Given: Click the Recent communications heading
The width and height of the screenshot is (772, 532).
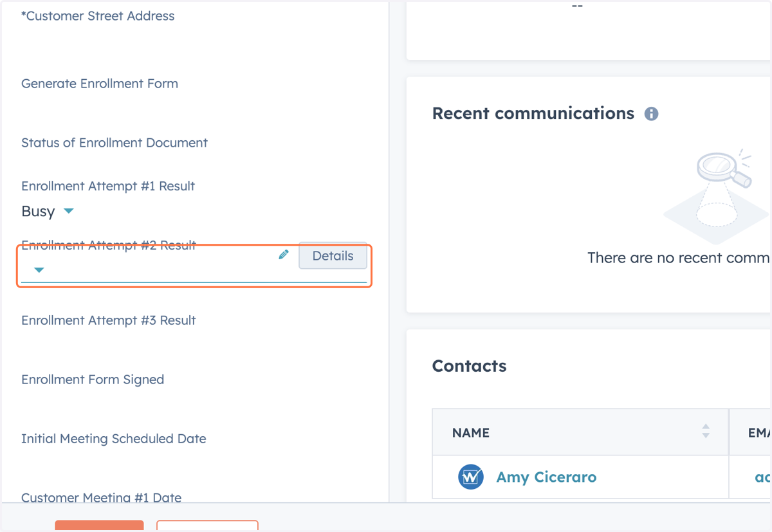Looking at the screenshot, I should [533, 113].
